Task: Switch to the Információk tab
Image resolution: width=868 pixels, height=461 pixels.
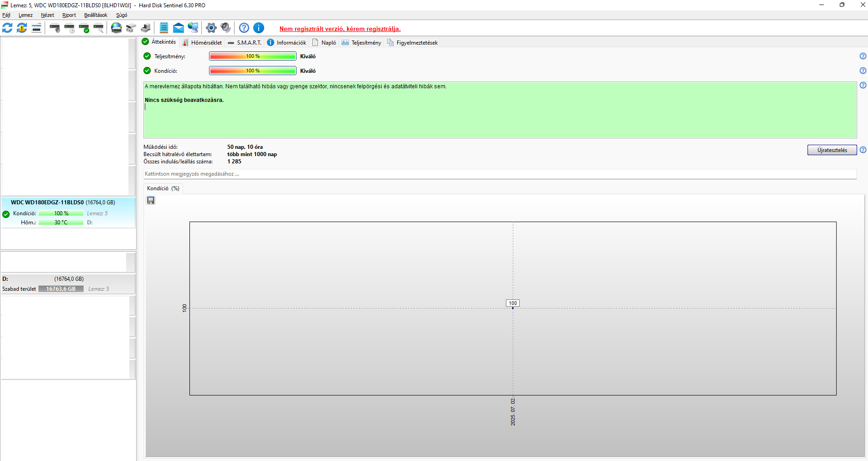Action: pos(286,42)
